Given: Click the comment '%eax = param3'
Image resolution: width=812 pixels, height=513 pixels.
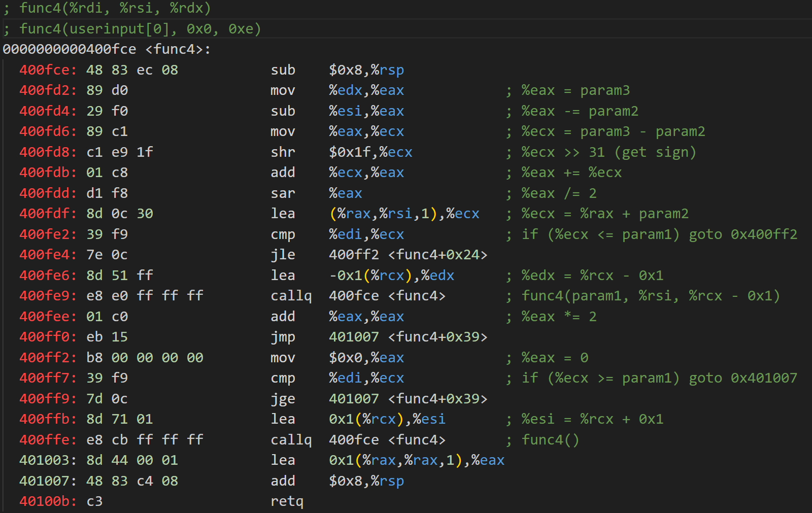Looking at the screenshot, I should [x=576, y=90].
